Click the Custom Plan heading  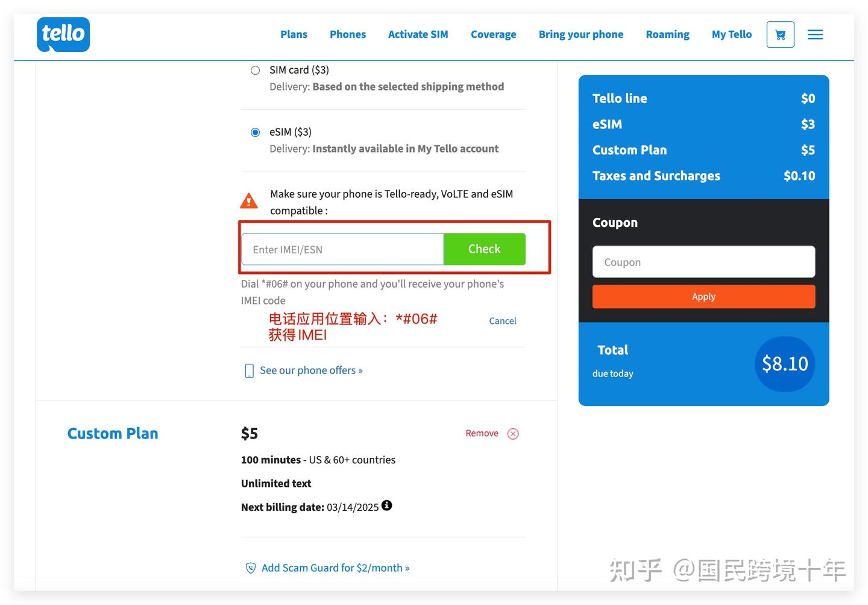113,434
